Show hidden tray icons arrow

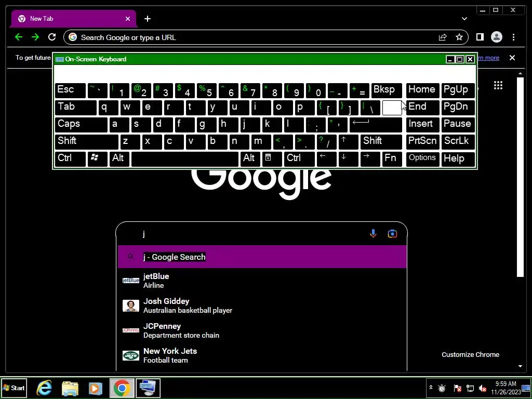431,387
